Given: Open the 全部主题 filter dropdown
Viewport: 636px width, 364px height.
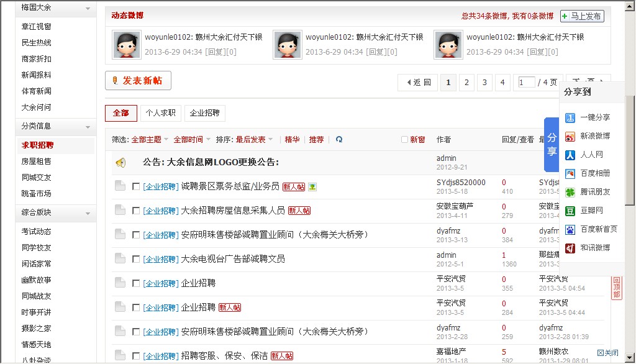Looking at the screenshot, I should tap(150, 140).
